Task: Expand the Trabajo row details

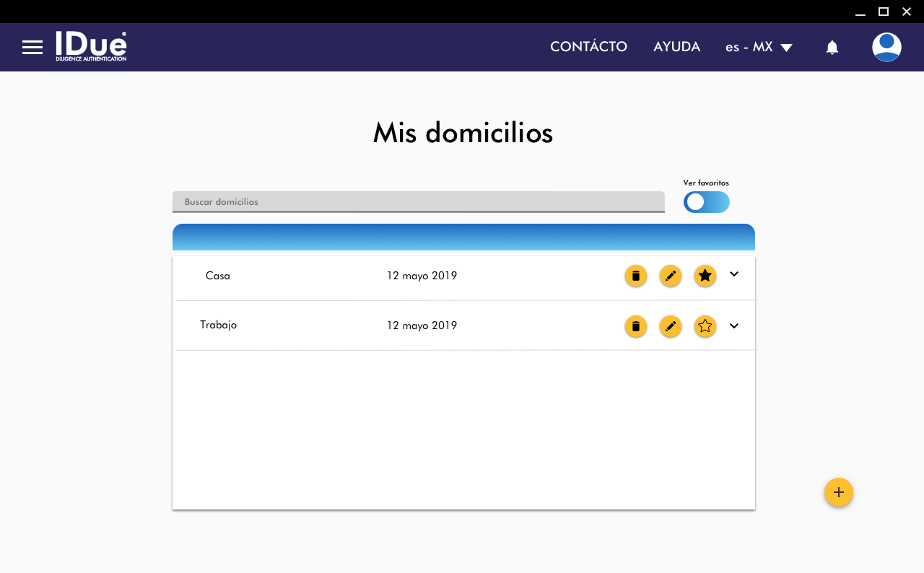Action: pos(734,326)
